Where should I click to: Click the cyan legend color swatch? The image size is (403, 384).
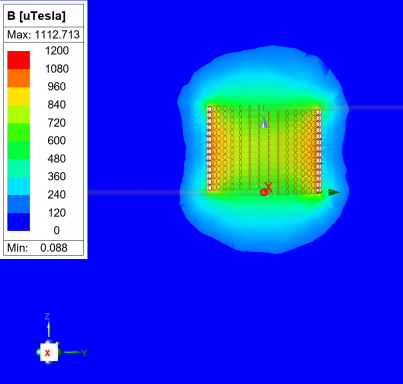pos(19,186)
